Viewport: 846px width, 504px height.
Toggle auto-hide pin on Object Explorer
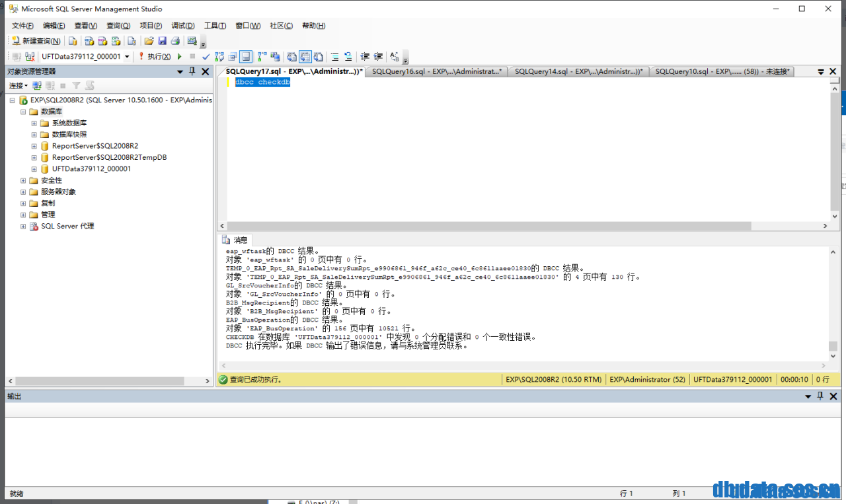coord(192,71)
